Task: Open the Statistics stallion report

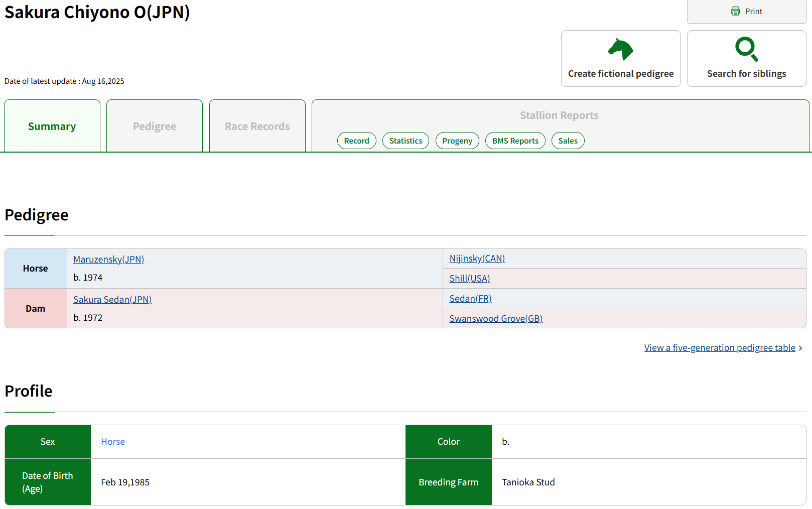Action: click(405, 141)
